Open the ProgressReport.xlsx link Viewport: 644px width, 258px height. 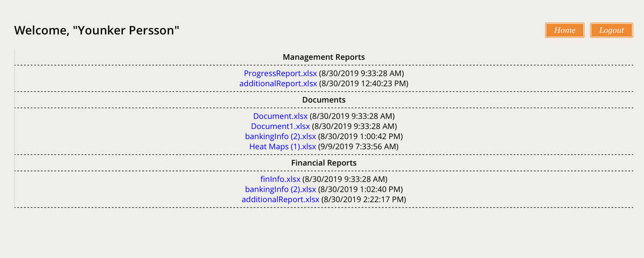(280, 73)
